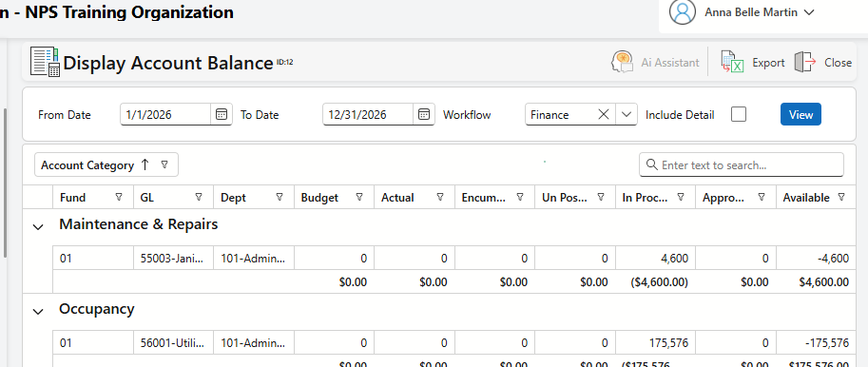This screenshot has width=868, height=367.
Task: Open the Anna Belle Martin user menu
Action: pyautogui.click(x=759, y=12)
